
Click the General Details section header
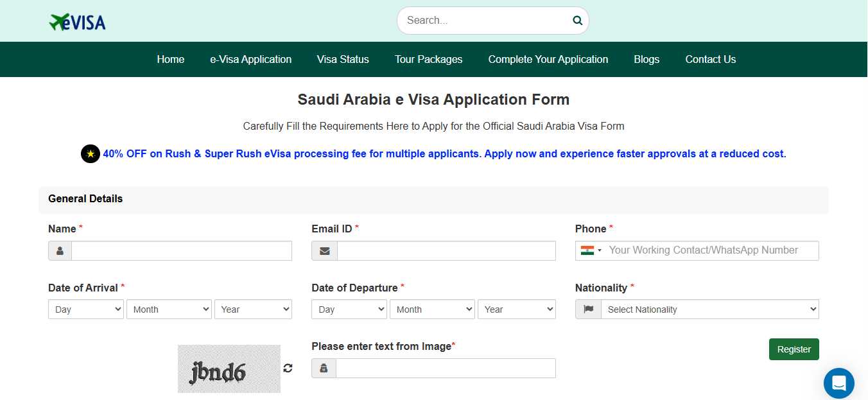[x=433, y=199]
